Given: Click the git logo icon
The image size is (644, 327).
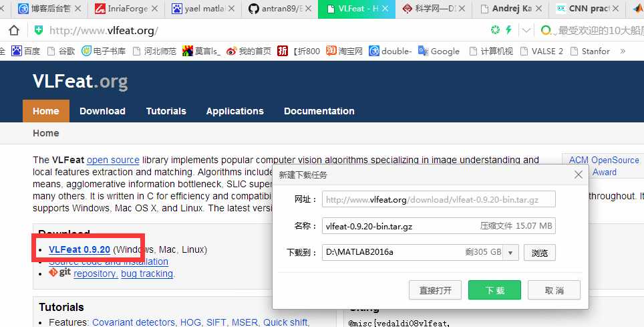Looking at the screenshot, I should (x=59, y=272).
